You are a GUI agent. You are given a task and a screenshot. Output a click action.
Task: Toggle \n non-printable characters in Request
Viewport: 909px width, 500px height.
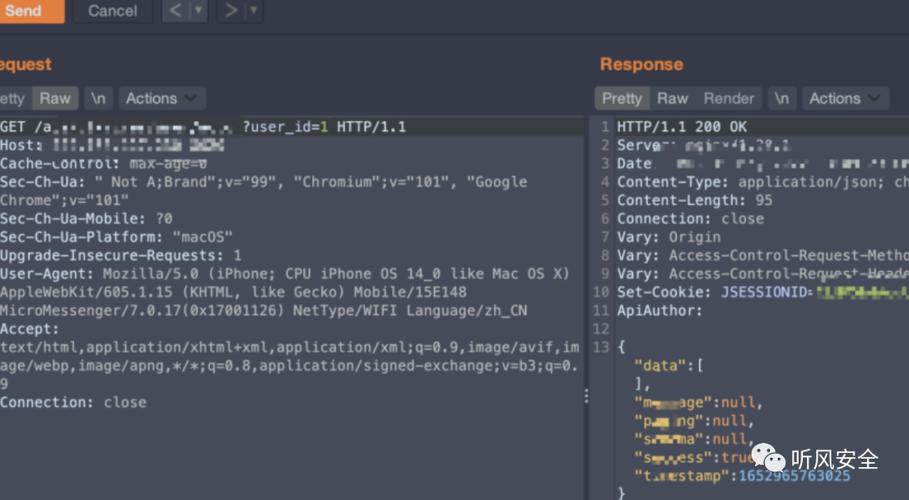pos(98,98)
